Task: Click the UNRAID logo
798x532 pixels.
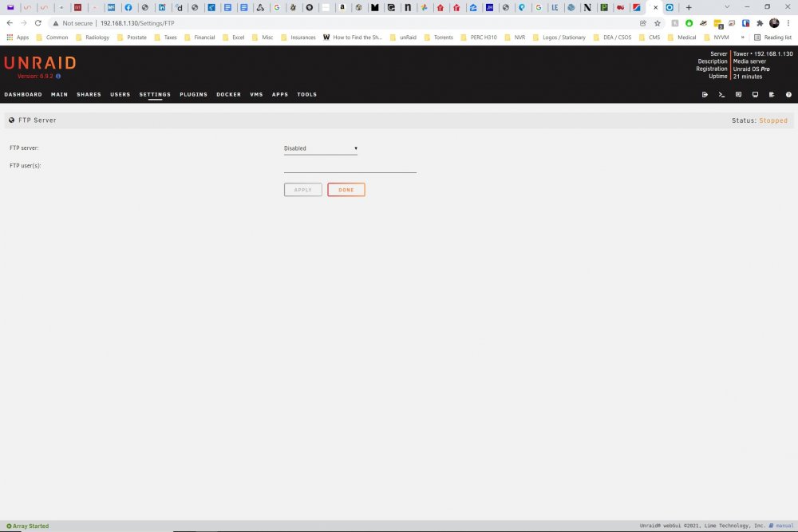Action: tap(40, 63)
